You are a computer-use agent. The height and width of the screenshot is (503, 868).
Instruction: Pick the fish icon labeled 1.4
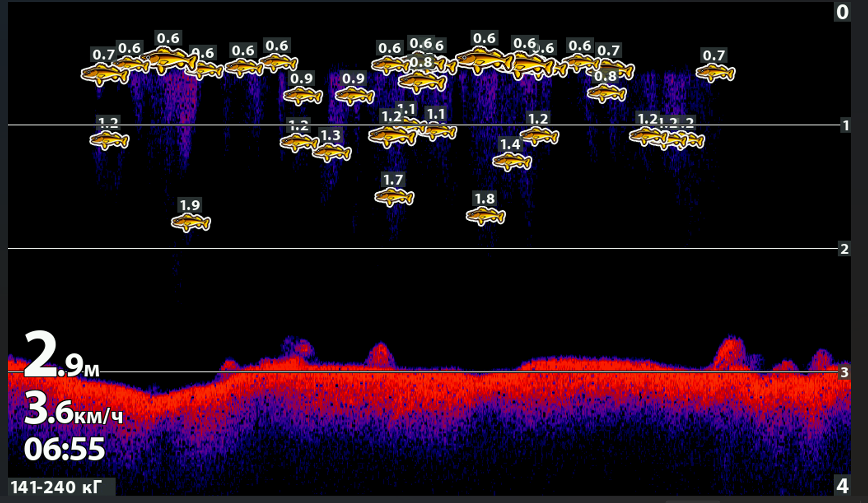[x=512, y=162]
